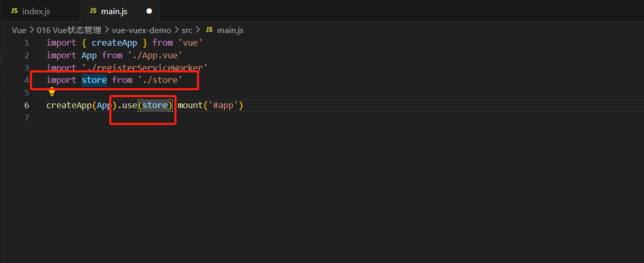This screenshot has width=644, height=263.
Task: Expand the src breadcrumb folder
Action: (187, 30)
